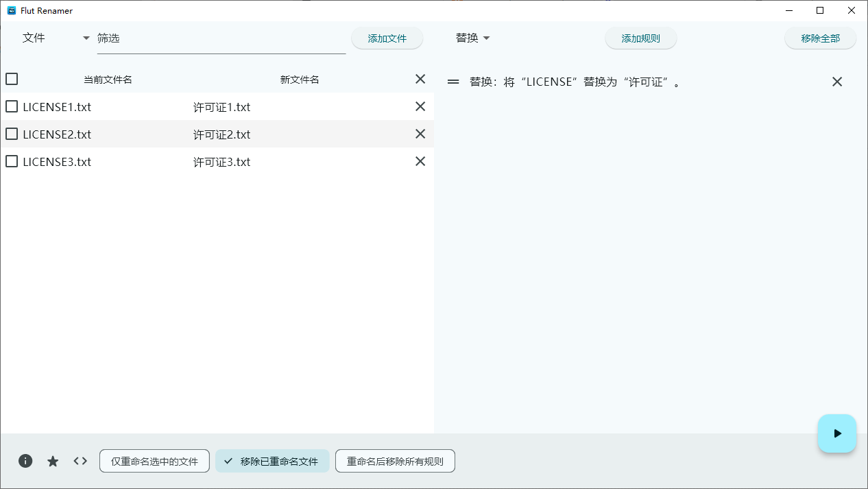The height and width of the screenshot is (489, 868).
Task: Click the 添加文件 button
Action: point(387,38)
